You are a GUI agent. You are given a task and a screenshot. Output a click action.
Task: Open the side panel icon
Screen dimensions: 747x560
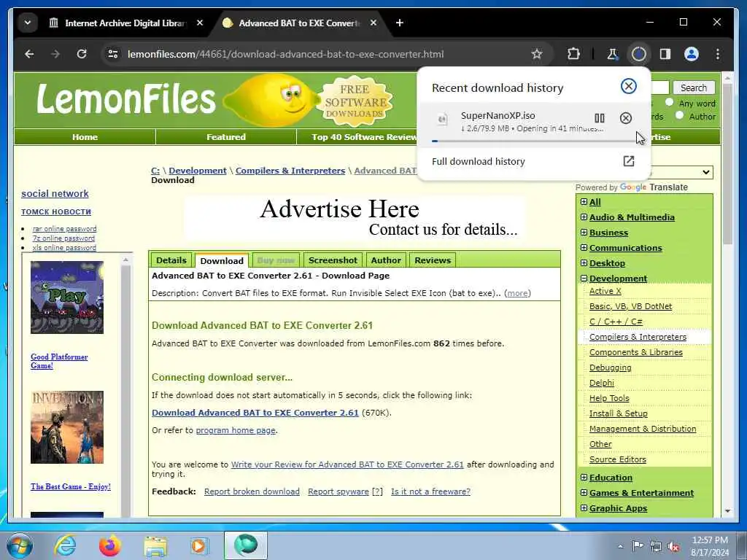point(665,54)
